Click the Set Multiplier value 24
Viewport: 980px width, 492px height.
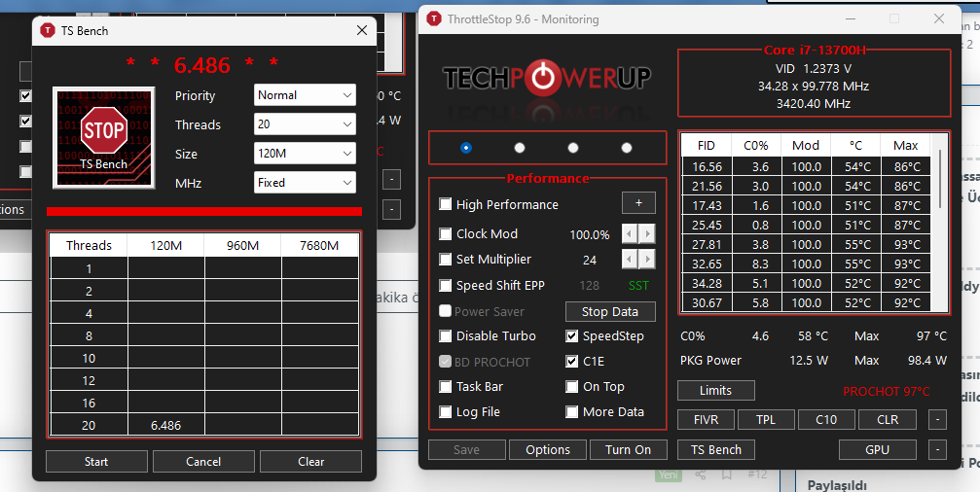[590, 260]
